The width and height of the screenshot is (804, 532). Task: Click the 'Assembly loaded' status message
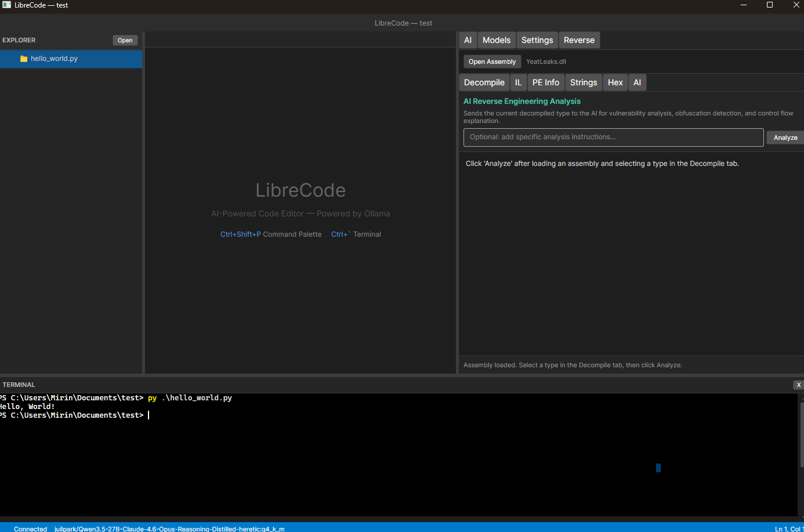573,365
